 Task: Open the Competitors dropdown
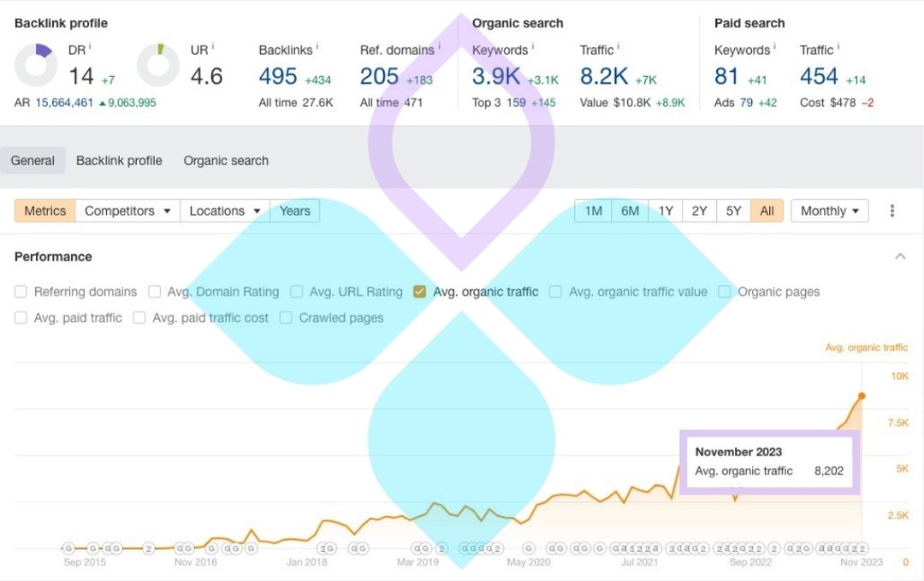click(127, 211)
